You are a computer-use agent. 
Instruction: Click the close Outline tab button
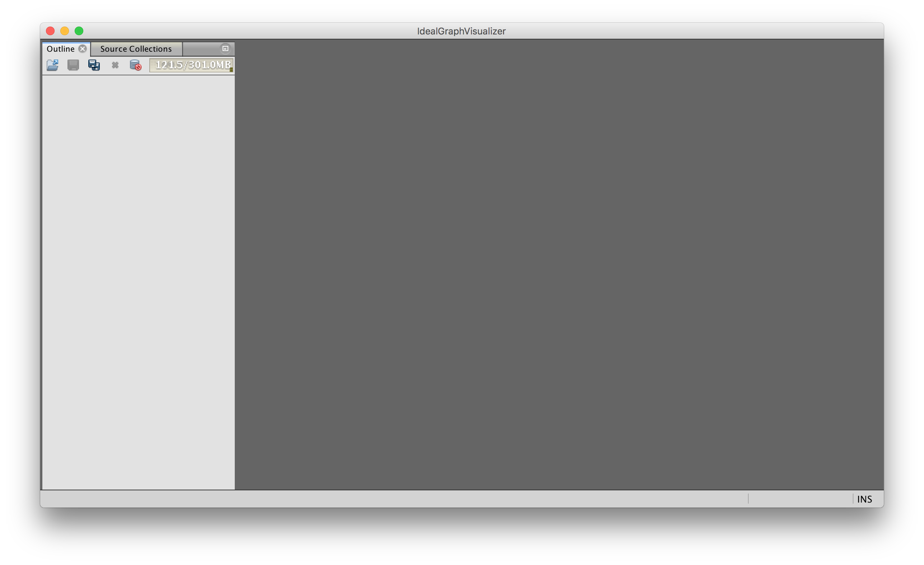point(83,48)
